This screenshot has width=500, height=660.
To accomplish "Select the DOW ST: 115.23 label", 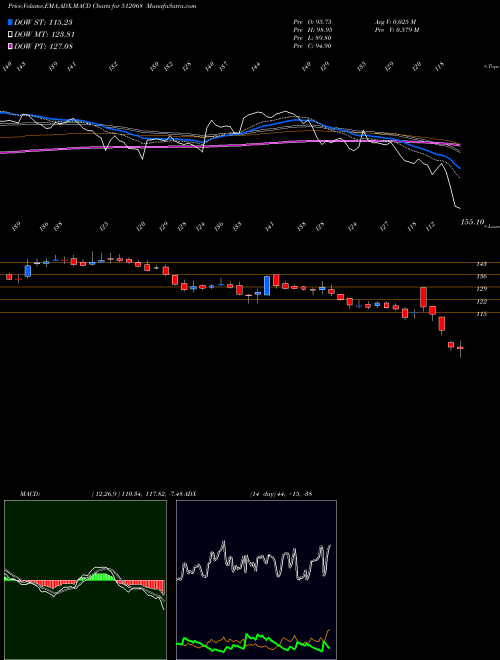I will click(43, 23).
